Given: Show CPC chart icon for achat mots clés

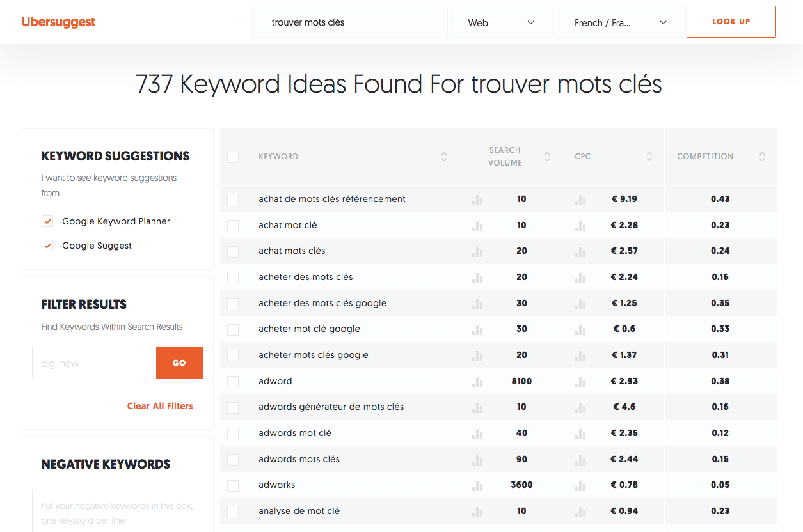Looking at the screenshot, I should (x=580, y=251).
